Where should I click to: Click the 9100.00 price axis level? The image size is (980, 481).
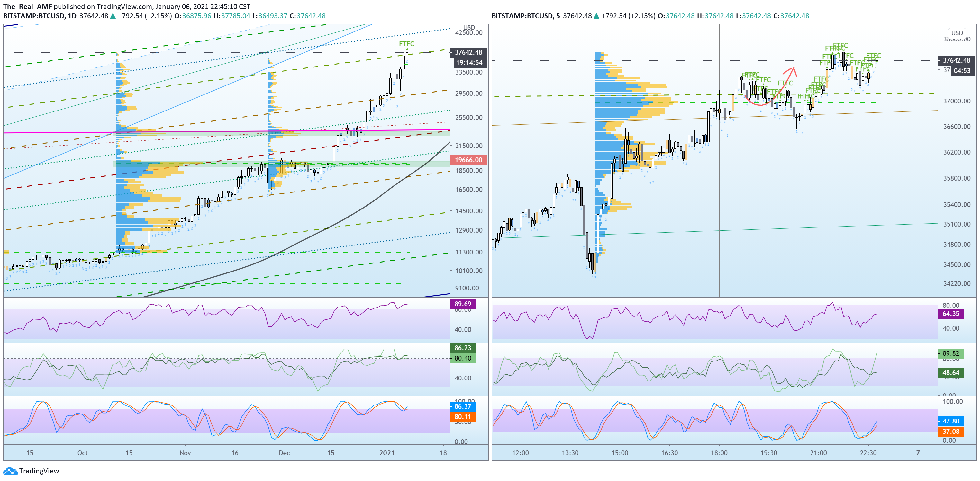[x=467, y=288]
